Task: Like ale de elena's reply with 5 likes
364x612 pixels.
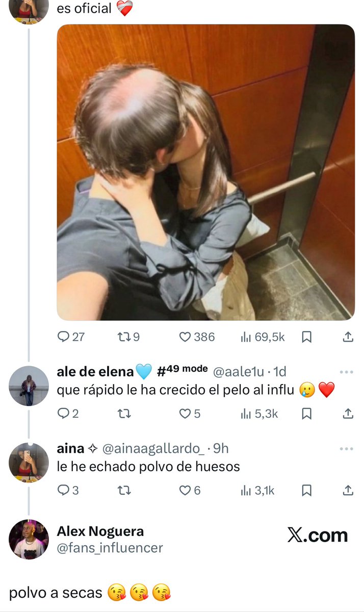Action: [x=190, y=414]
